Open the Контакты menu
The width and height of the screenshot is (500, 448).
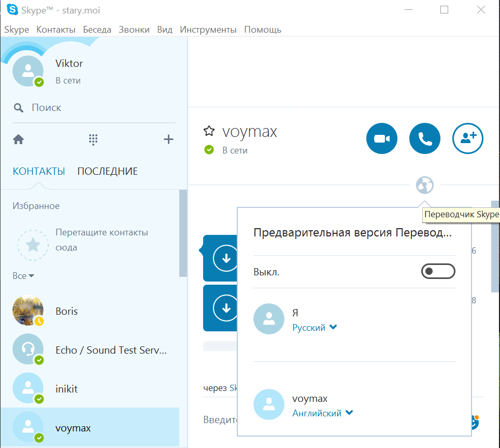point(56,30)
